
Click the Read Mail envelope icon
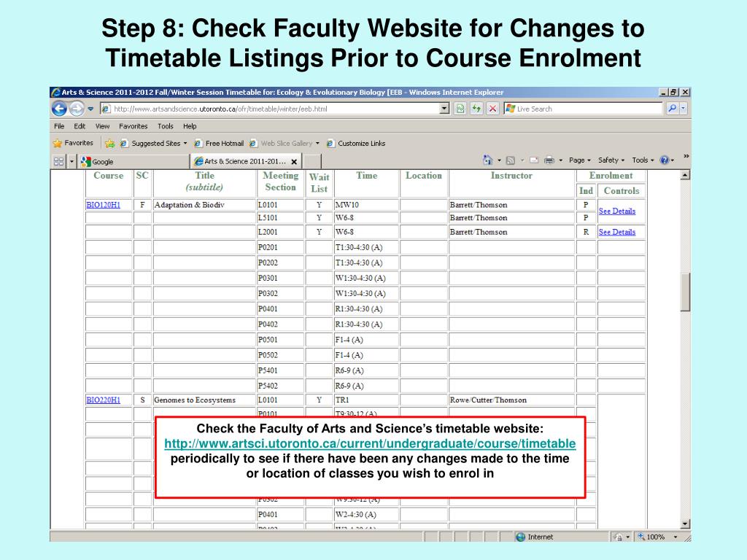534,160
